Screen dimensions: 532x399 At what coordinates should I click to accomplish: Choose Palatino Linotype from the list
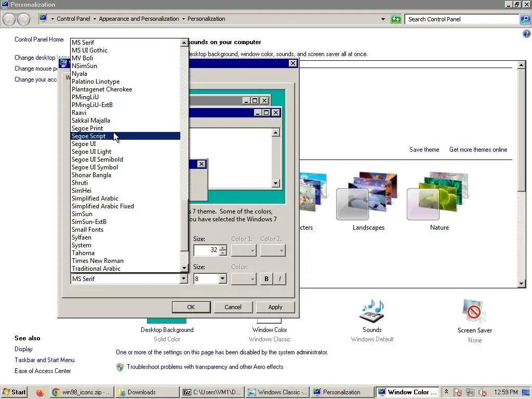(125, 82)
